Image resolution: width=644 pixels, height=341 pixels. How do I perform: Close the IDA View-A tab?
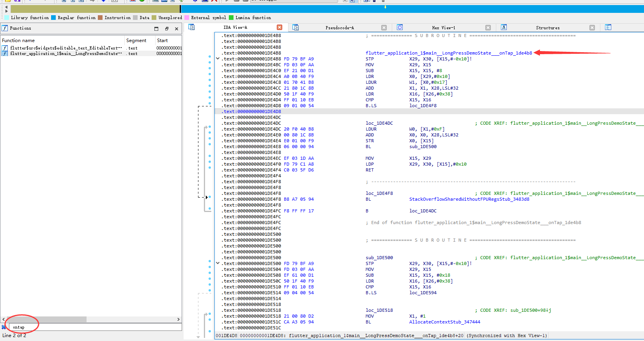[280, 27]
